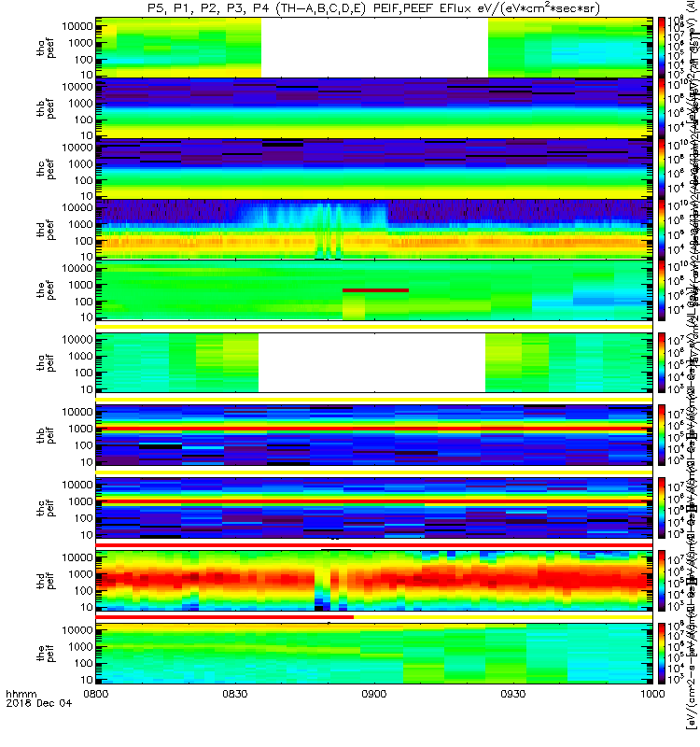
Task: Click the "100" tick label on the thd peef axis
Action: tap(83, 241)
